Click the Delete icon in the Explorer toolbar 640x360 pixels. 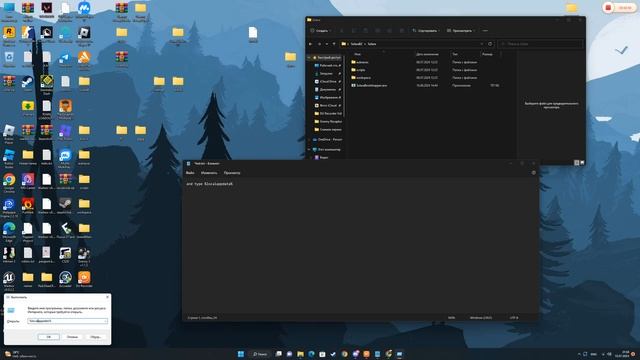coord(402,31)
